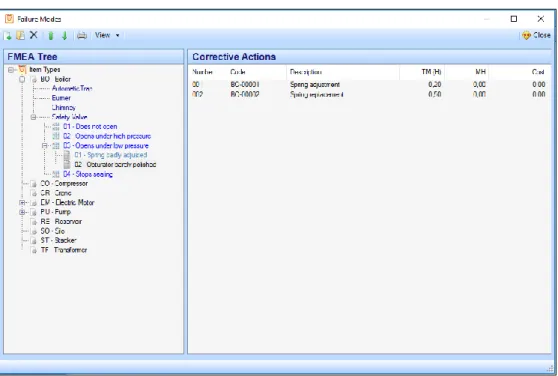Move item down with green down arrow
Screen dimensions: 558x376
coord(64,36)
